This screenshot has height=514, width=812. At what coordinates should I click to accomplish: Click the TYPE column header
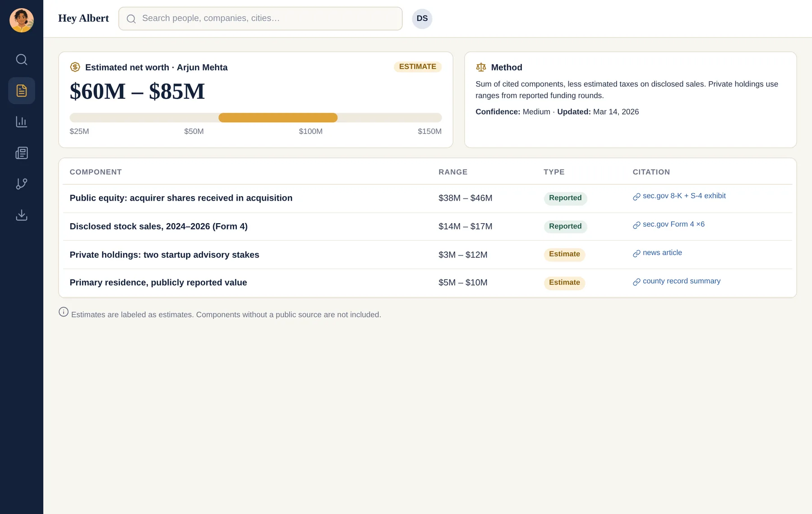pyautogui.click(x=554, y=172)
